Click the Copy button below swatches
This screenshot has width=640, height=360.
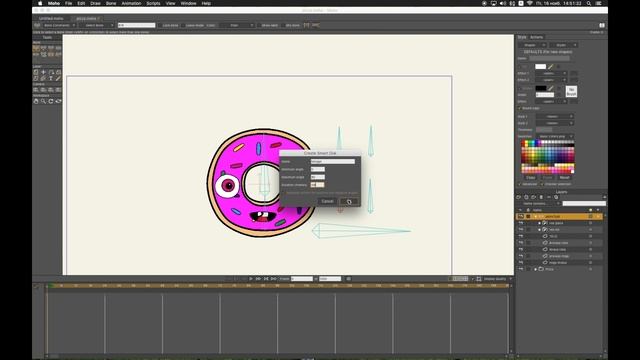point(531,178)
